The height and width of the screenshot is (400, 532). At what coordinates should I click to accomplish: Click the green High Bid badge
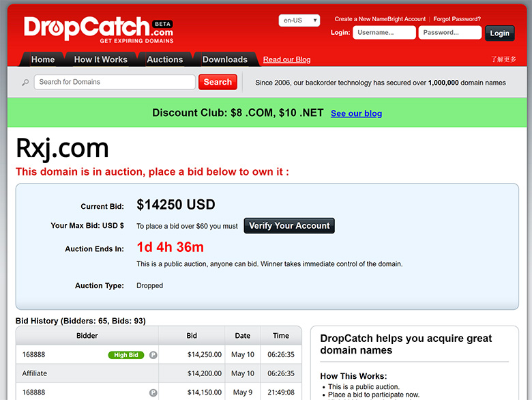pyautogui.click(x=126, y=355)
